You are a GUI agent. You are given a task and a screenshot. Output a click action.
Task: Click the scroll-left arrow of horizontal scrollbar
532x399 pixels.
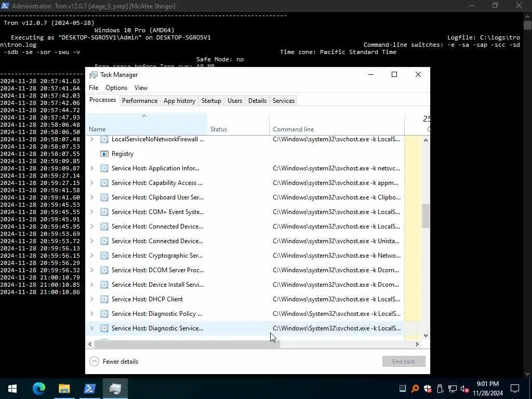[90, 344]
